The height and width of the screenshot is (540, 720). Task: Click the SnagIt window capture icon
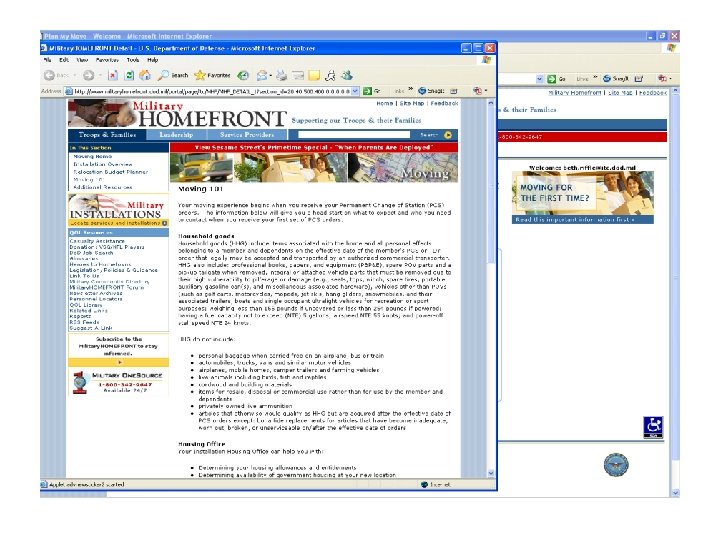point(454,91)
